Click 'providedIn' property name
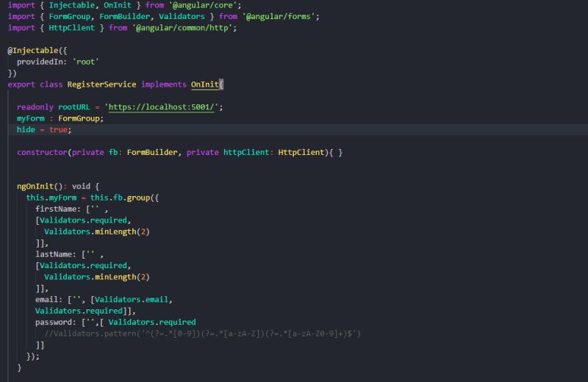Image resolution: width=588 pixels, height=382 pixels. (x=40, y=62)
